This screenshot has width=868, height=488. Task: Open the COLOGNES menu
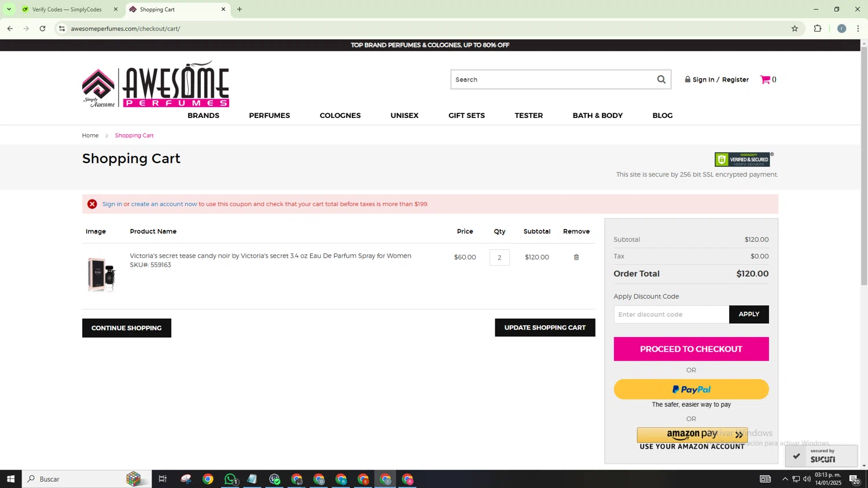coord(340,116)
